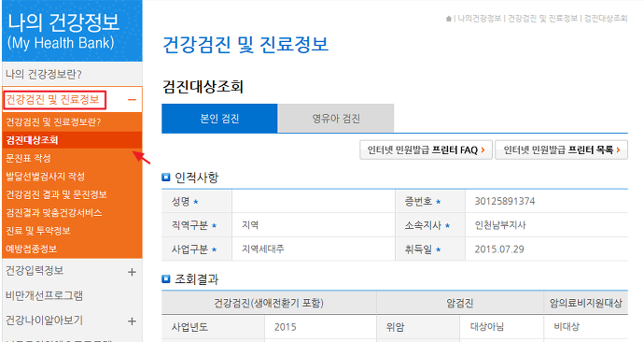Image resolution: width=644 pixels, height=342 pixels.
Task: Click the 위암 label cell
Action: pos(418,327)
